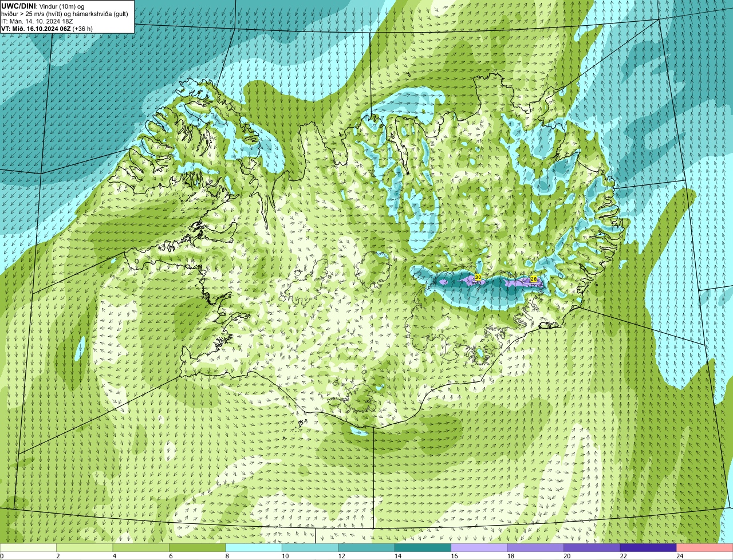Click the 2–4 m/s light green legend swatch
This screenshot has height=560, width=733.
click(x=85, y=547)
